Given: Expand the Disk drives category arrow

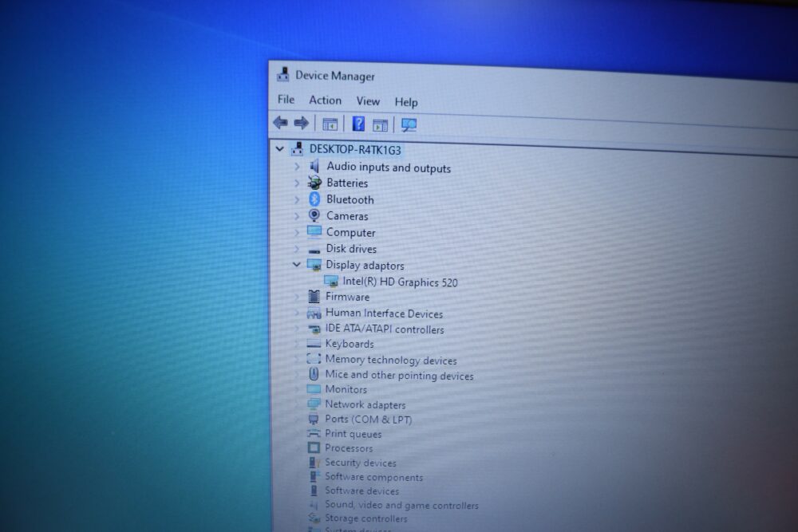Looking at the screenshot, I should (297, 249).
